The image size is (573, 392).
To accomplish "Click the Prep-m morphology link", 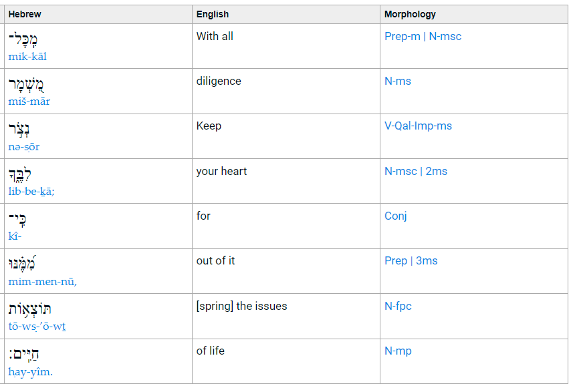I will tap(403, 36).
